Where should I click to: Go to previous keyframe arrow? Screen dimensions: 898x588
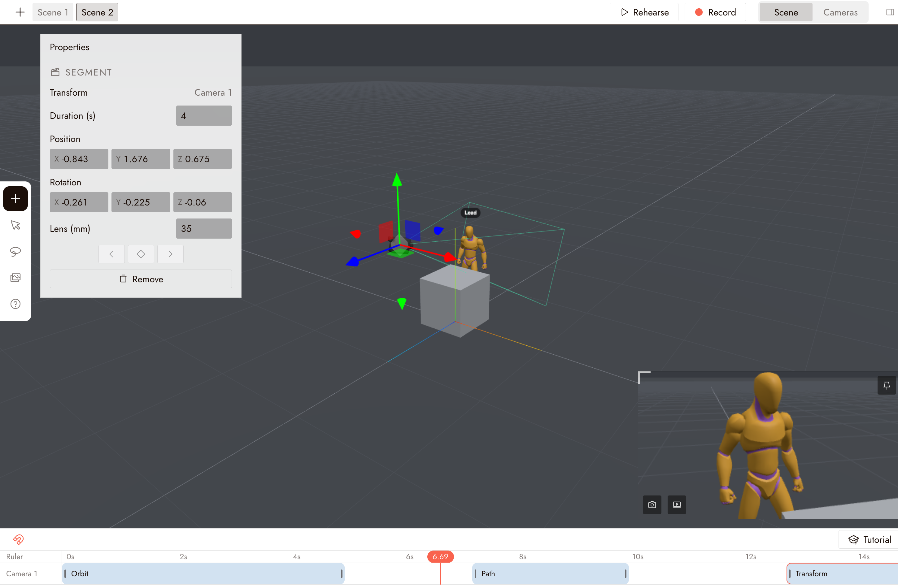point(111,254)
